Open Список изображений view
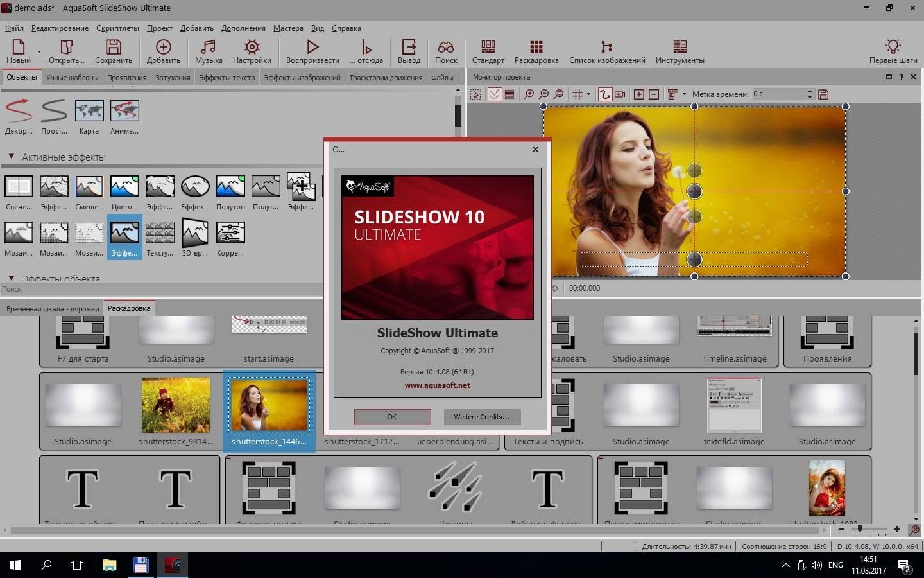Image resolution: width=924 pixels, height=578 pixels. click(607, 51)
